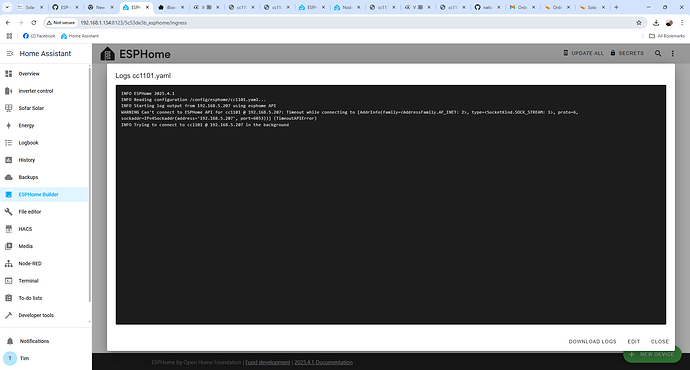Click the browser address bar URL
Screen dimensions: 690x370
[133, 22]
